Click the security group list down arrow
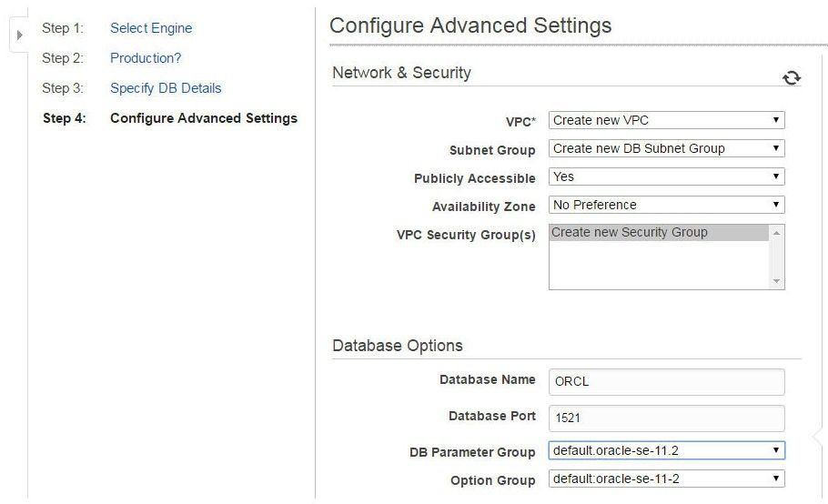This screenshot has height=504, width=828. pos(776,281)
